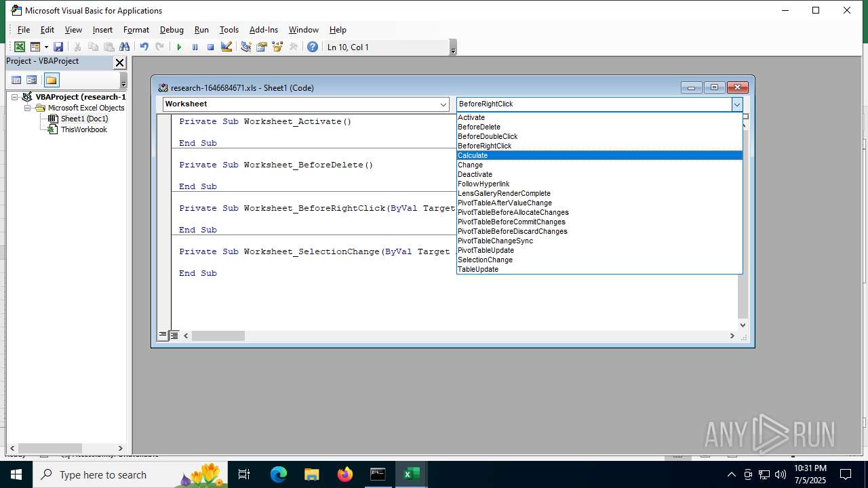The width and height of the screenshot is (868, 488).
Task: Open the Properties Window icon
Action: (x=261, y=47)
